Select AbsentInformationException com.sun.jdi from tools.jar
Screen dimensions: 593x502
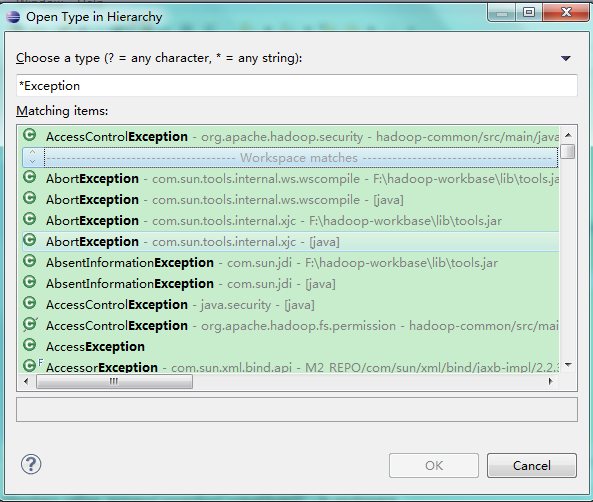click(x=290, y=263)
